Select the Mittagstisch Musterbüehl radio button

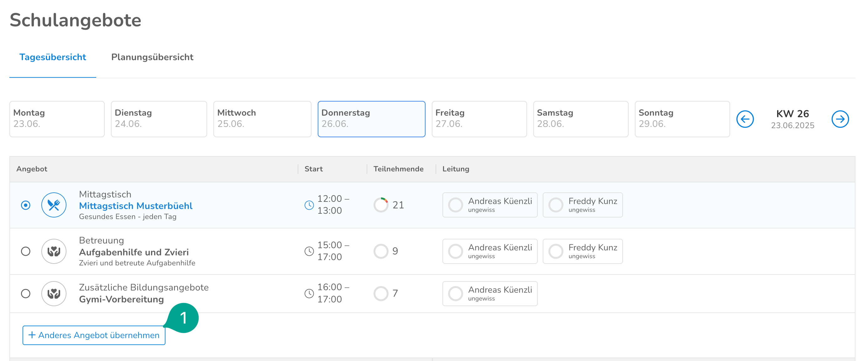pyautogui.click(x=26, y=205)
